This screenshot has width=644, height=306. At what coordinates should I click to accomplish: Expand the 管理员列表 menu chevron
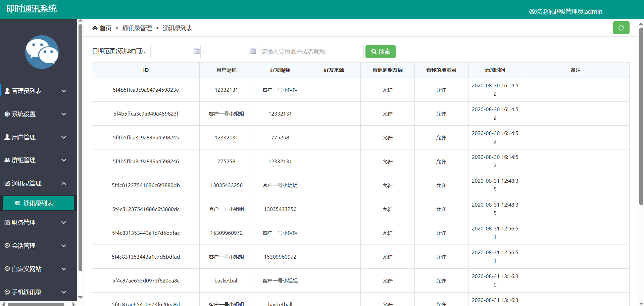click(64, 91)
